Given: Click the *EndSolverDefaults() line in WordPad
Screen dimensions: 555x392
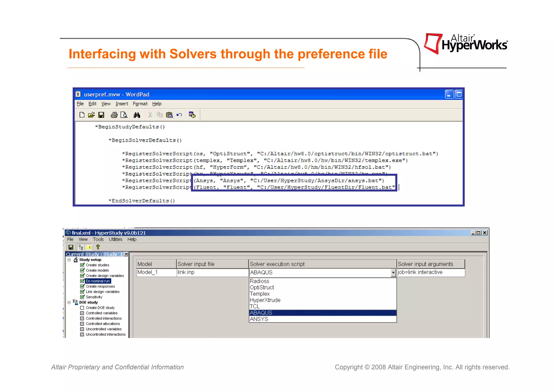Looking at the screenshot, I should pos(142,201).
